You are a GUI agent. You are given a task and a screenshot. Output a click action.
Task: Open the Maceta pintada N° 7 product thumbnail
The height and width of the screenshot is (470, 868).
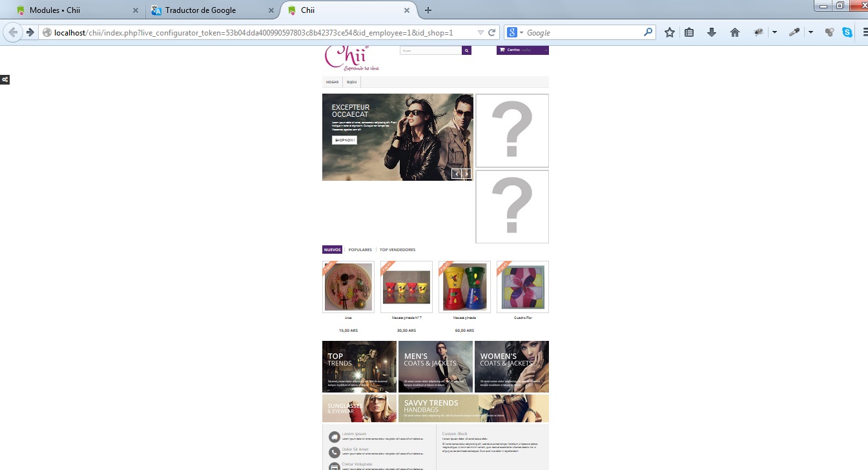pos(406,287)
